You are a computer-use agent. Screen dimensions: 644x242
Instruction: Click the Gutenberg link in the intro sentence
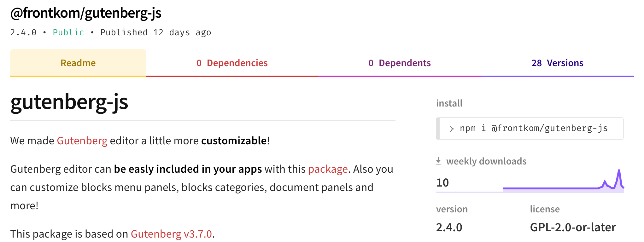[82, 141]
